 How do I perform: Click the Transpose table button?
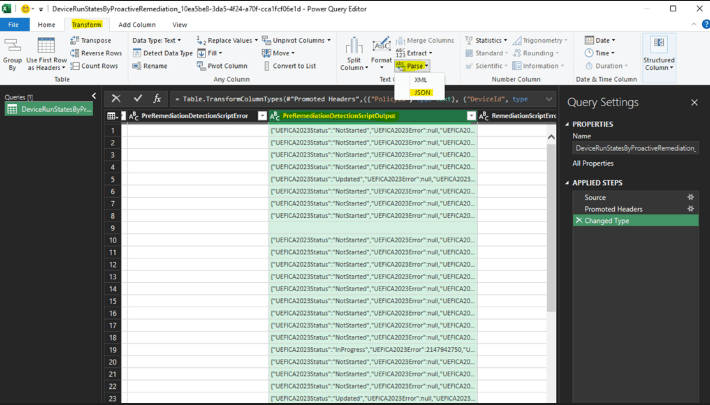(91, 40)
